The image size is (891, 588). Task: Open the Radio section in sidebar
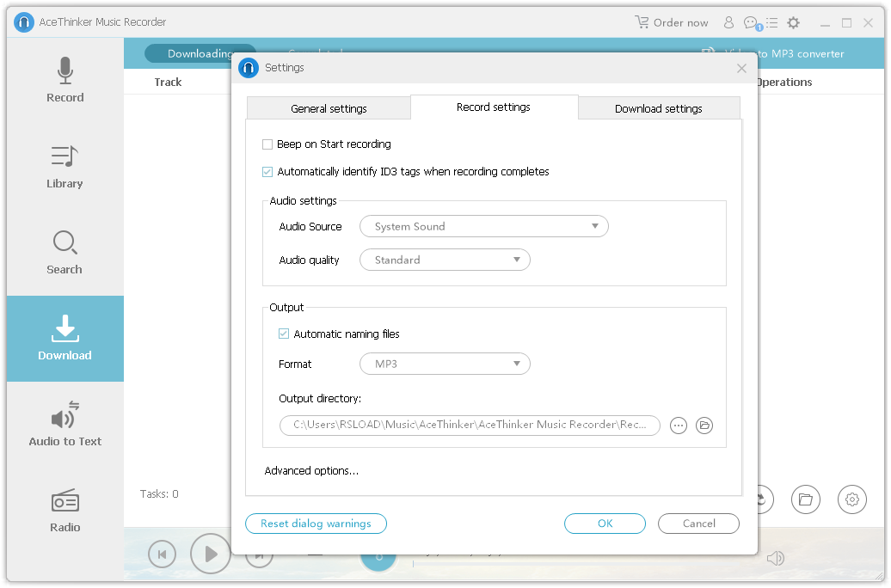pyautogui.click(x=65, y=510)
